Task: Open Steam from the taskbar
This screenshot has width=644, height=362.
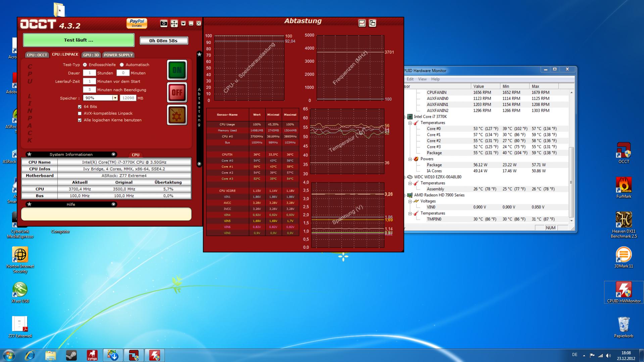Action: pos(71,355)
